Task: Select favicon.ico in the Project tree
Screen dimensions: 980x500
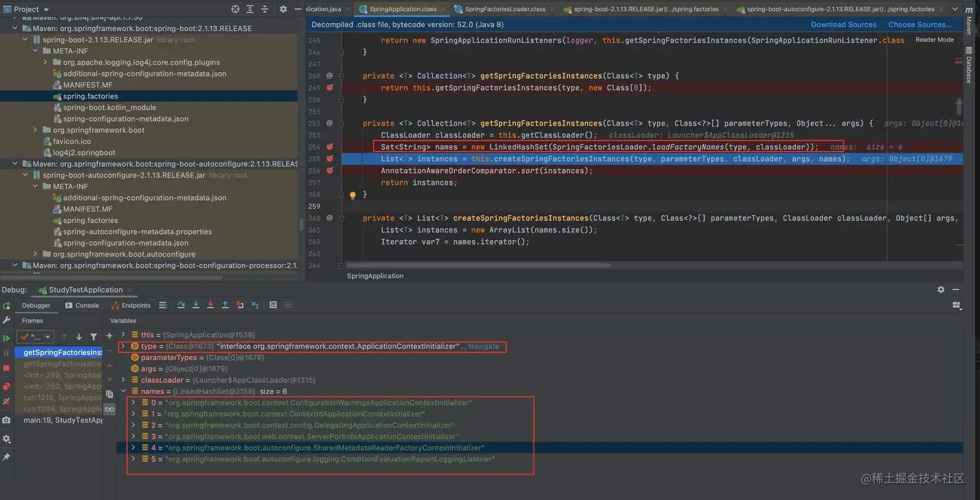Action: 72,141
